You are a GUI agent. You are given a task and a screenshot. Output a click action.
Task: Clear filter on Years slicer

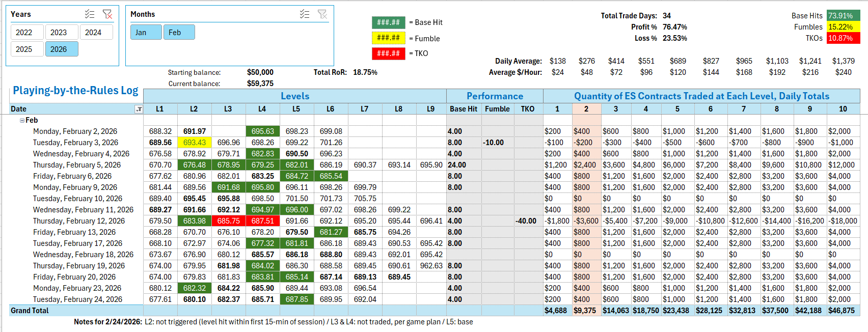(x=107, y=14)
